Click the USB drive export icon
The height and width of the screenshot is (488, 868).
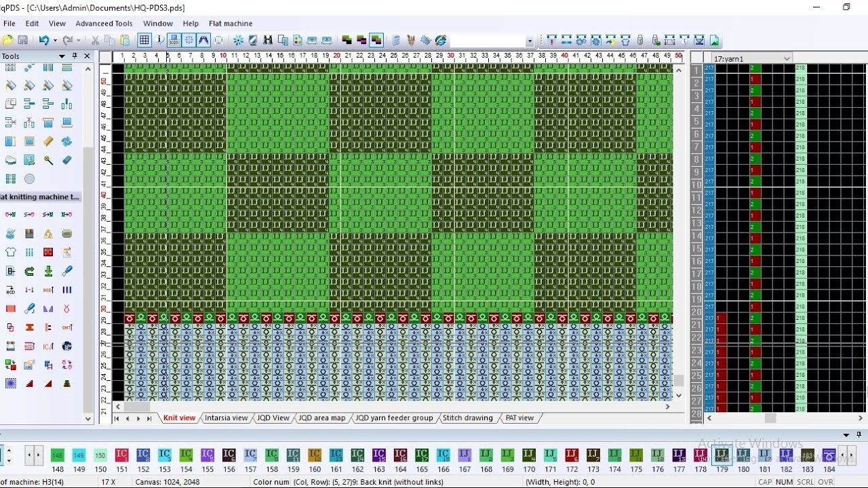[639, 41]
